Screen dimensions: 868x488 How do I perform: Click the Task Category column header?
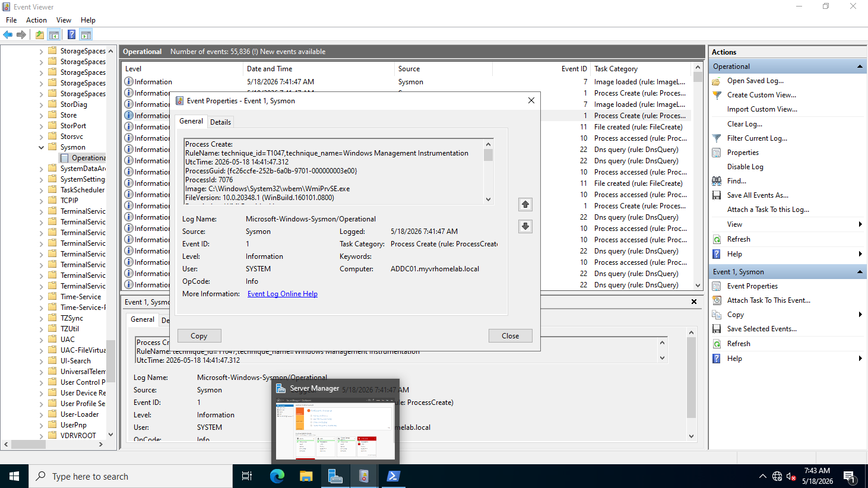click(641, 69)
